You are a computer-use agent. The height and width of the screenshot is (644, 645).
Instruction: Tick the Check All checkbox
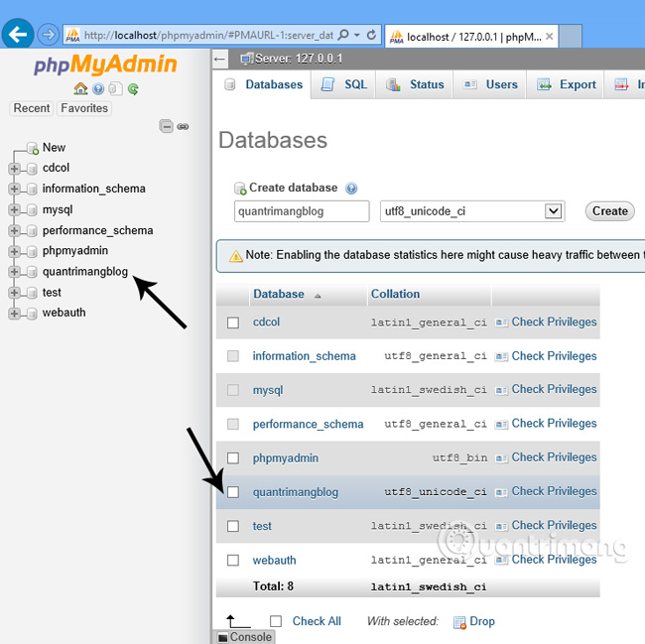coord(276,621)
